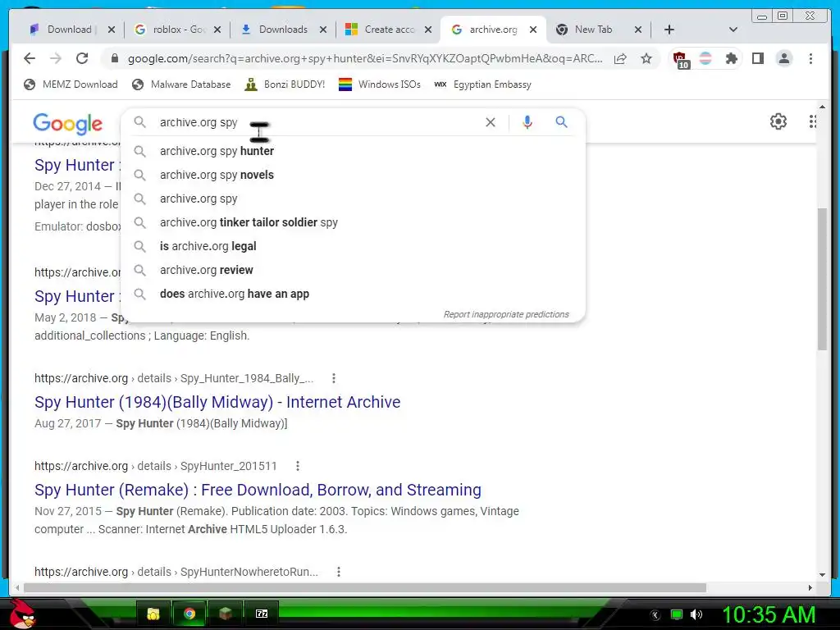The height and width of the screenshot is (630, 840).
Task: Click Report inappropriate predictions
Action: coord(506,314)
